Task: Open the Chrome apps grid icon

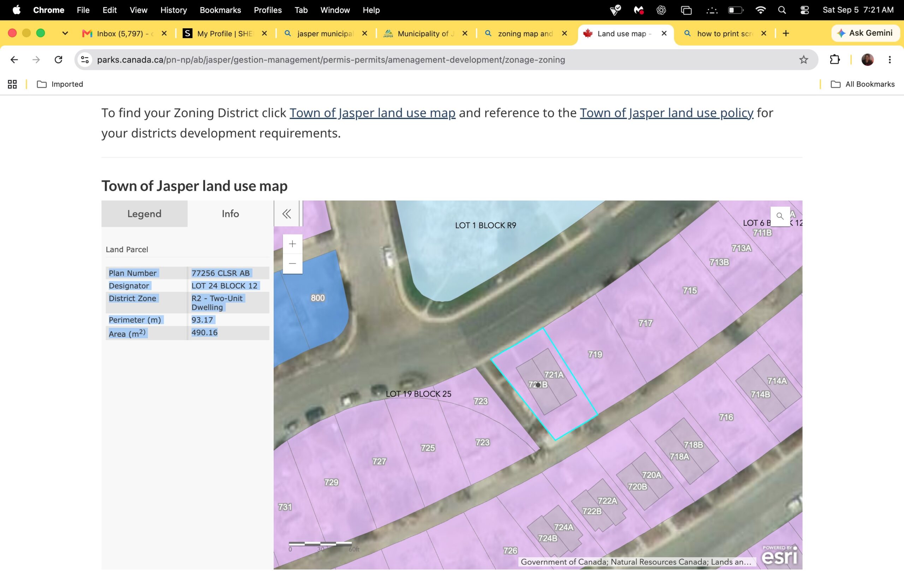Action: pyautogui.click(x=12, y=84)
